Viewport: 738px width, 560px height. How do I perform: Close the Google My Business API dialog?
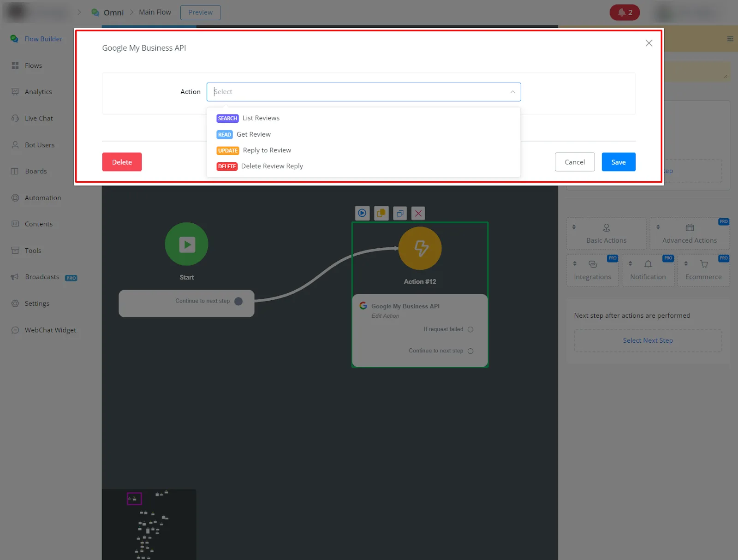pyautogui.click(x=649, y=43)
